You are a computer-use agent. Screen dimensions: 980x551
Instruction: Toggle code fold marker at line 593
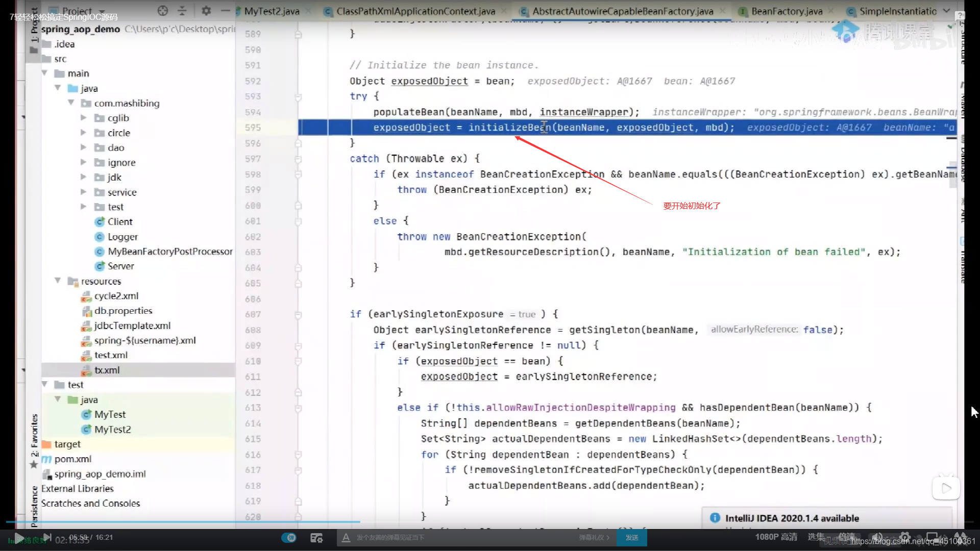pyautogui.click(x=298, y=97)
